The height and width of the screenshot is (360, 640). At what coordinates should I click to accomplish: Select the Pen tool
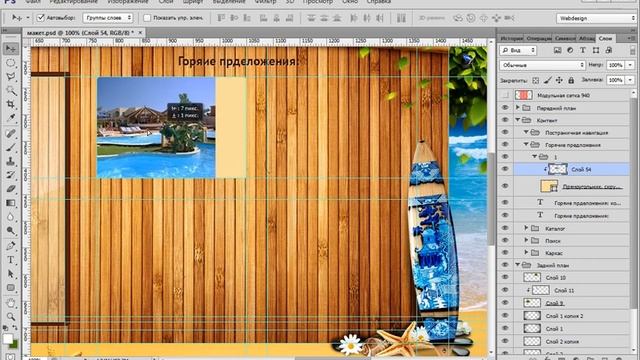tap(11, 246)
